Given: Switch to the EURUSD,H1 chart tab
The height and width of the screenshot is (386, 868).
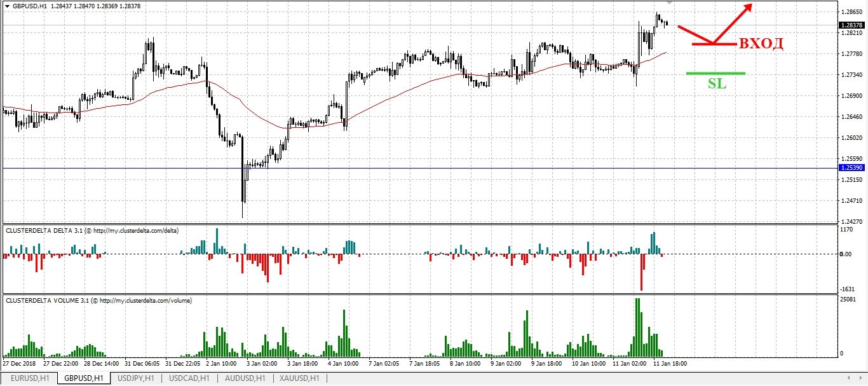Looking at the screenshot, I should click(x=30, y=378).
